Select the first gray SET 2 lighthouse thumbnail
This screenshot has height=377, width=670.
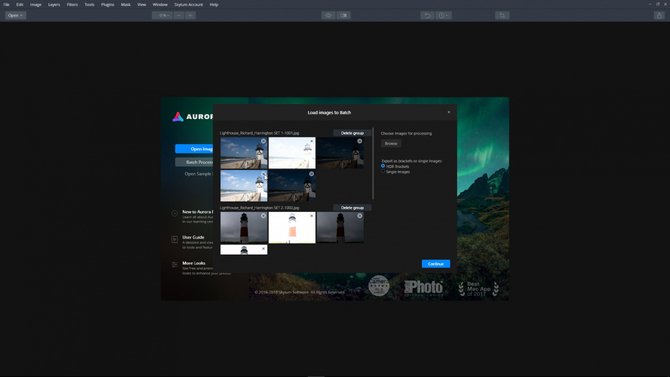click(244, 227)
